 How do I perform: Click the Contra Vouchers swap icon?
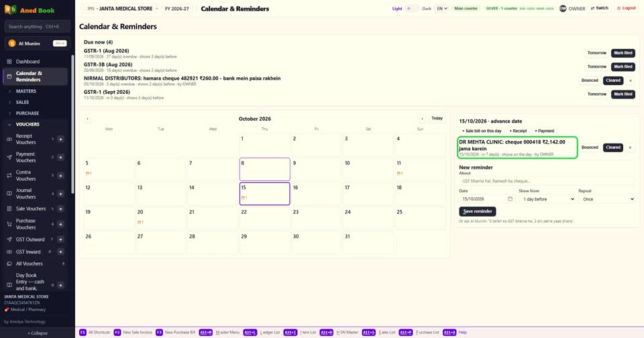9,175
